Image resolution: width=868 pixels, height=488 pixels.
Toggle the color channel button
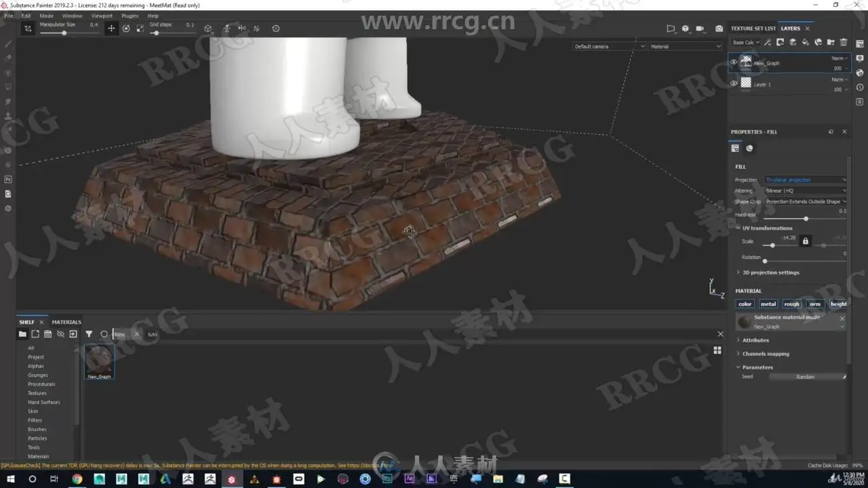(745, 304)
